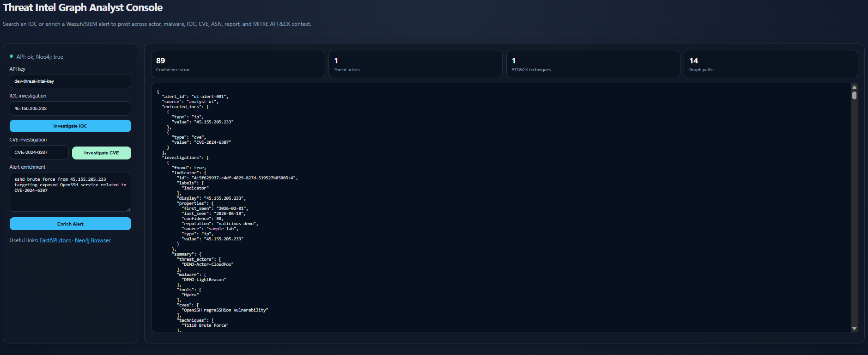Click the "reputation": "malicious-demo" line

point(220,224)
